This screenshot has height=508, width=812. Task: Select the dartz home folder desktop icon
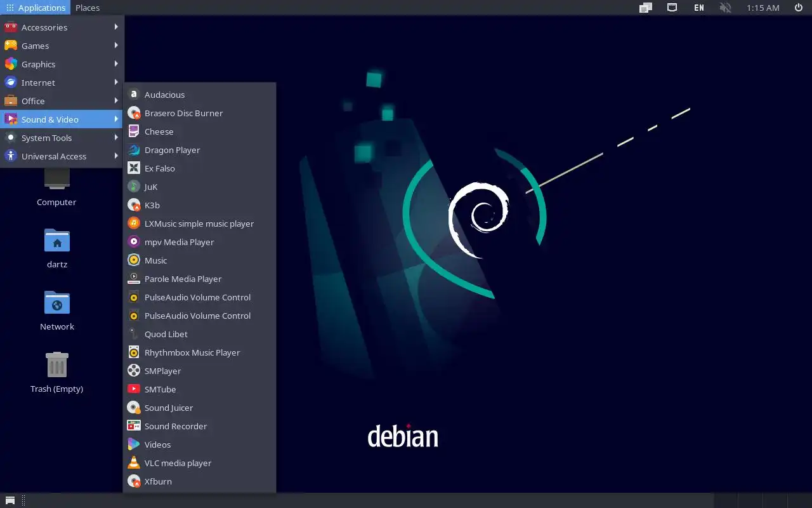pos(57,241)
